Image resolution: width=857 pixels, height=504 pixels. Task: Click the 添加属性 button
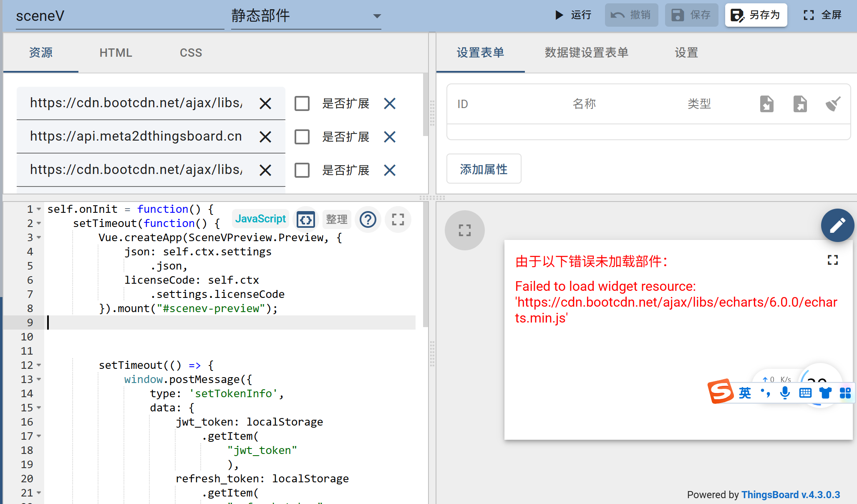coord(484,169)
